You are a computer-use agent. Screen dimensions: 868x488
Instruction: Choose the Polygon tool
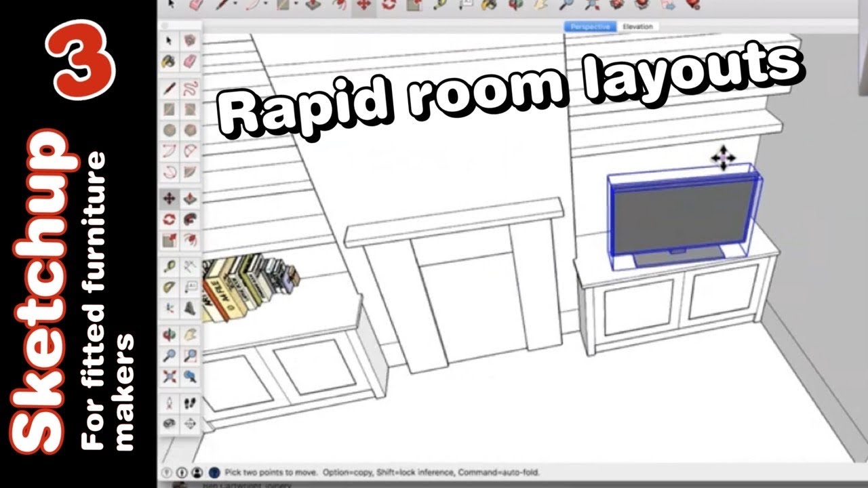(191, 130)
